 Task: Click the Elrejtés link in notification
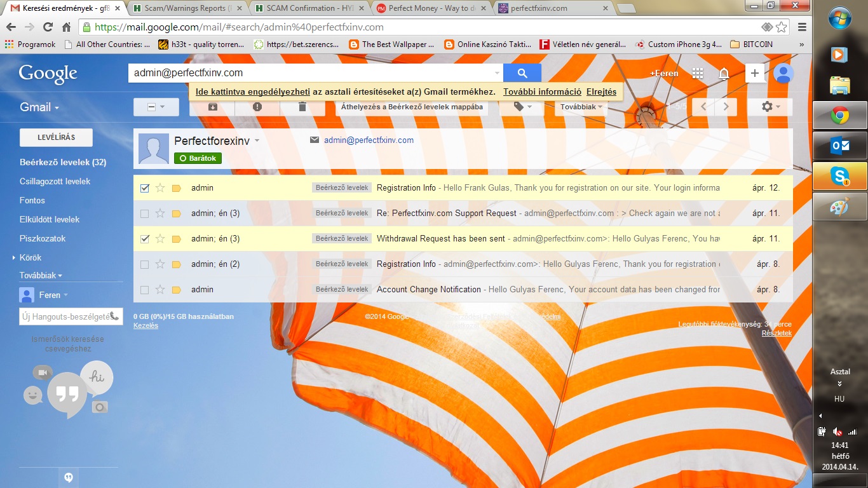(601, 91)
